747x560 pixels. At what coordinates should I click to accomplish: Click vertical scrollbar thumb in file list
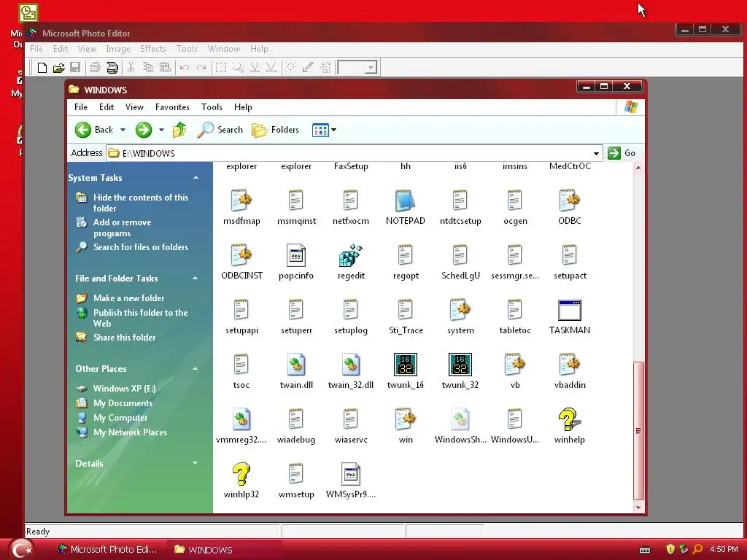(x=638, y=430)
